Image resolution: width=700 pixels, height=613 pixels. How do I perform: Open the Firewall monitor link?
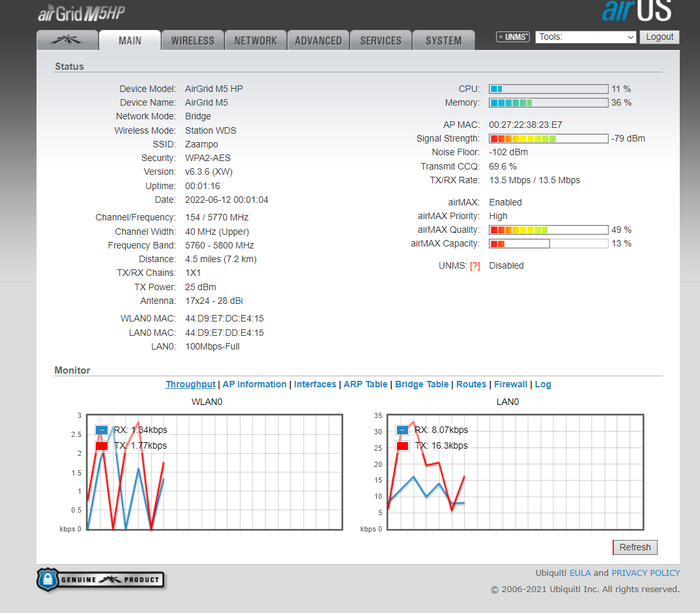511,384
